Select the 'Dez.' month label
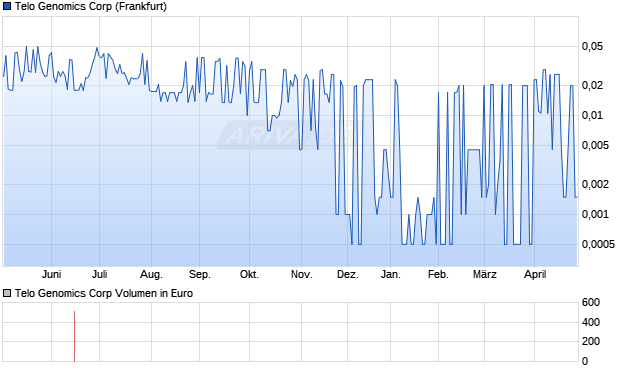 point(348,274)
